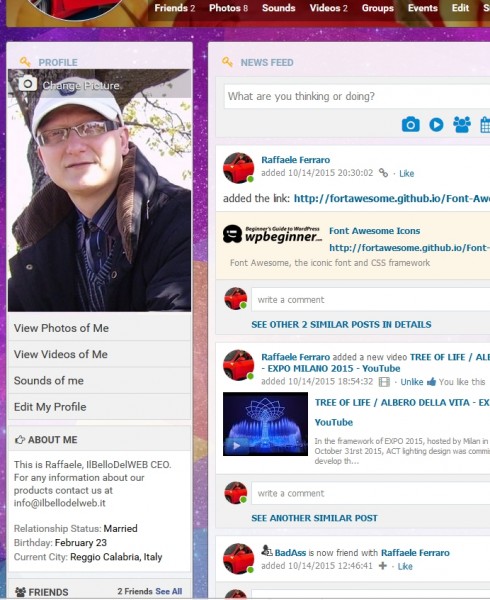Screen dimensions: 490x600
Task: Click the key icon next to NEWS FEED
Action: [227, 62]
